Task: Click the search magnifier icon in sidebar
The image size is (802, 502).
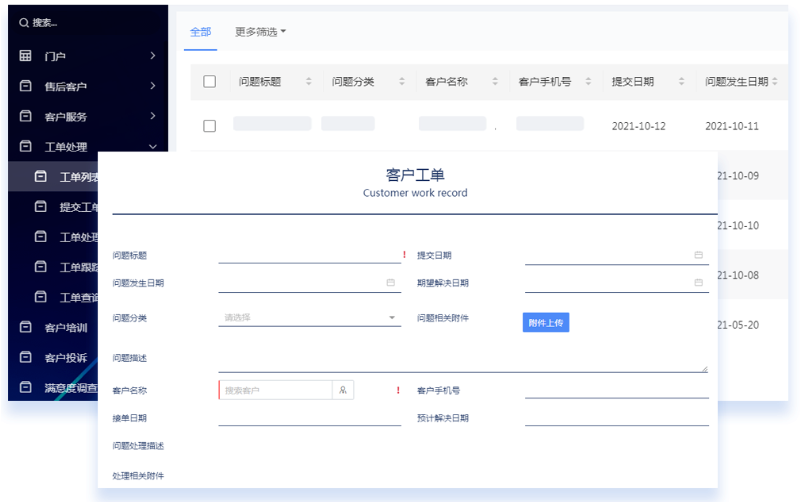Action: 24,23
